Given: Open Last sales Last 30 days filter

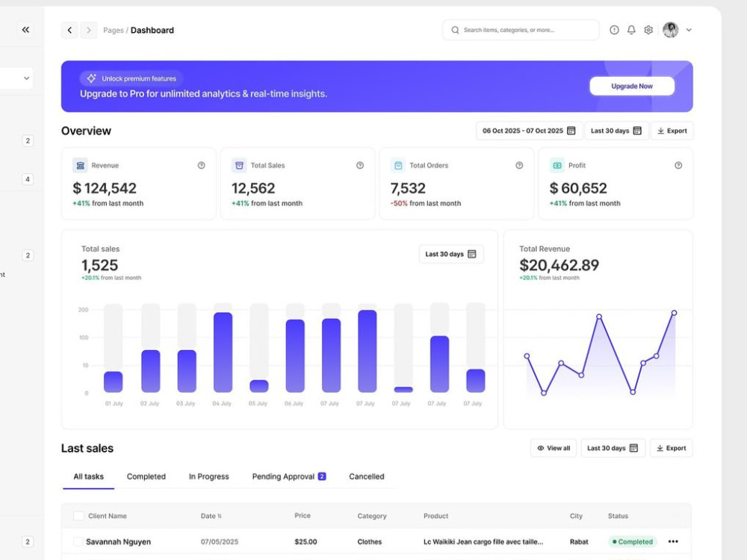Looking at the screenshot, I should click(613, 448).
